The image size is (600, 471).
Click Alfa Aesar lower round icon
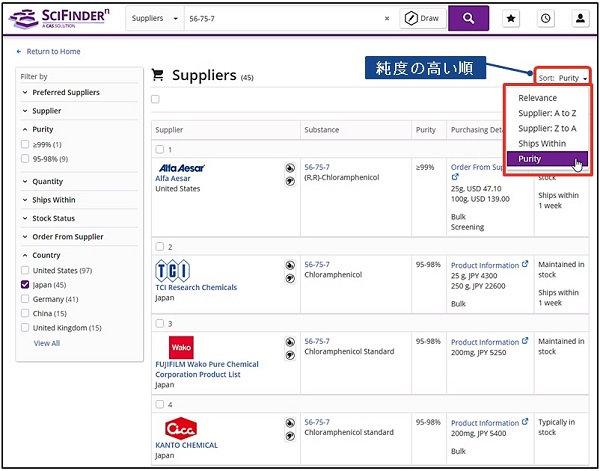[x=290, y=181]
